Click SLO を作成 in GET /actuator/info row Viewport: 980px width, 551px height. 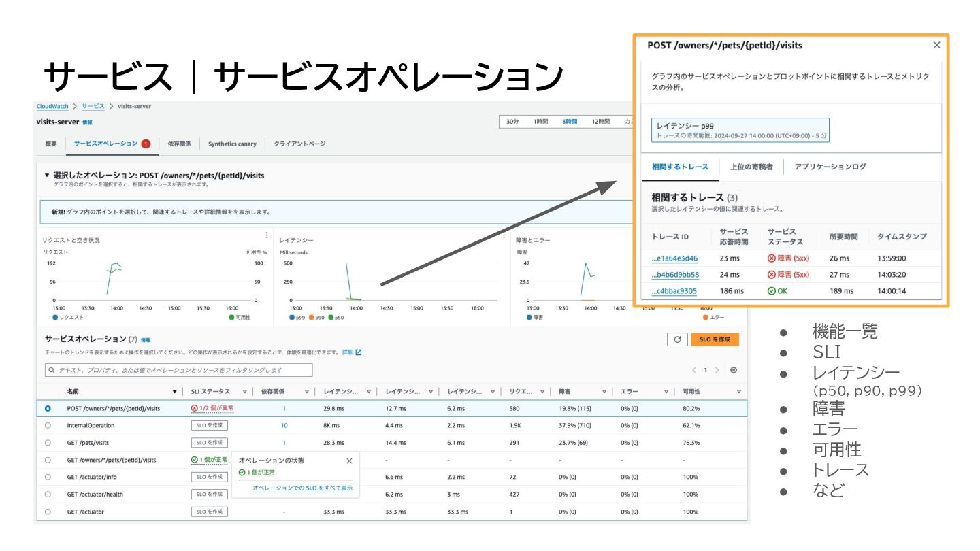[x=210, y=477]
